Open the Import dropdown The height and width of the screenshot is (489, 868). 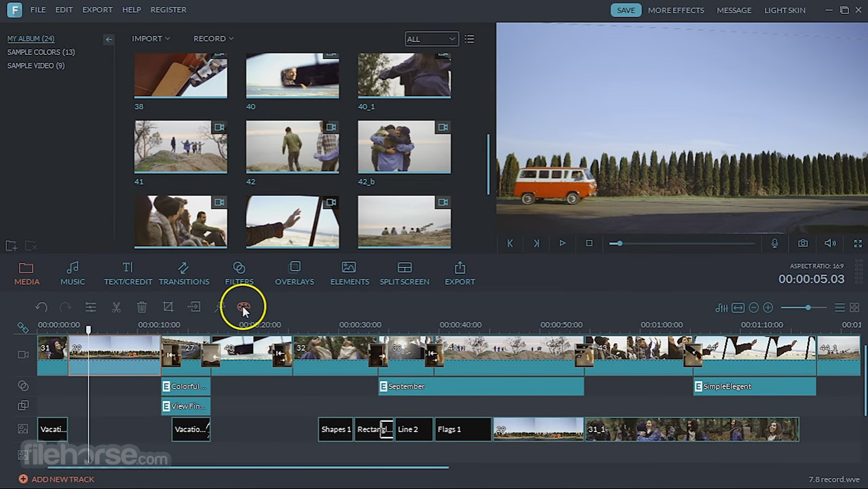pyautogui.click(x=150, y=39)
